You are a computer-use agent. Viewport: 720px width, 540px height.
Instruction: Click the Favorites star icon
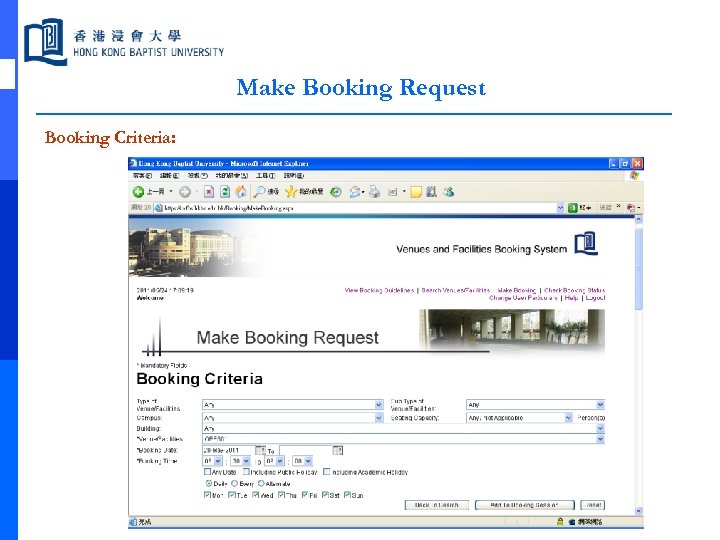290,192
